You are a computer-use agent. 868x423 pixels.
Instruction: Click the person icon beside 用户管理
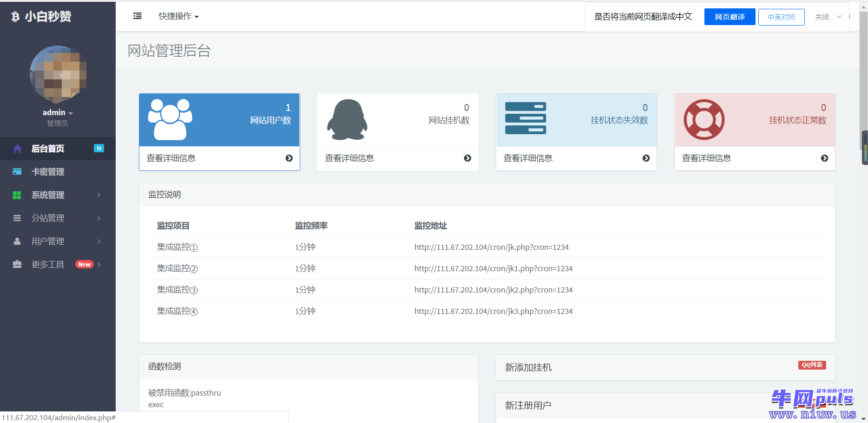pos(17,241)
